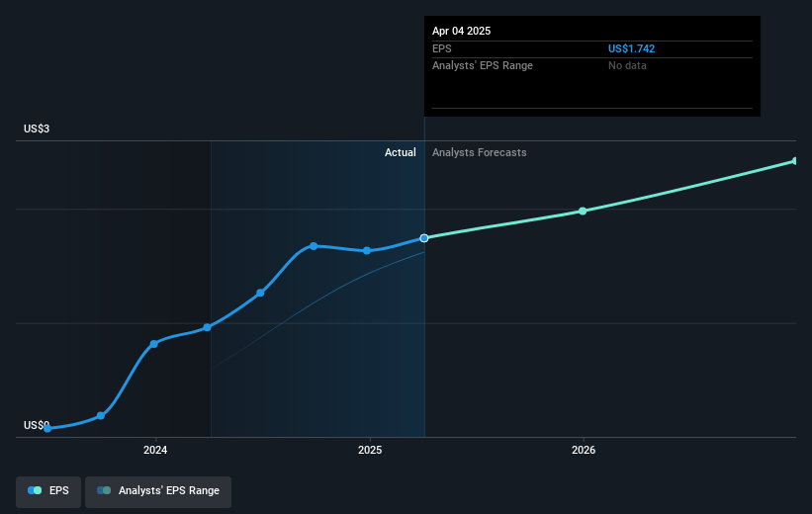
Task: Click the Actual label
Action: [x=401, y=152]
